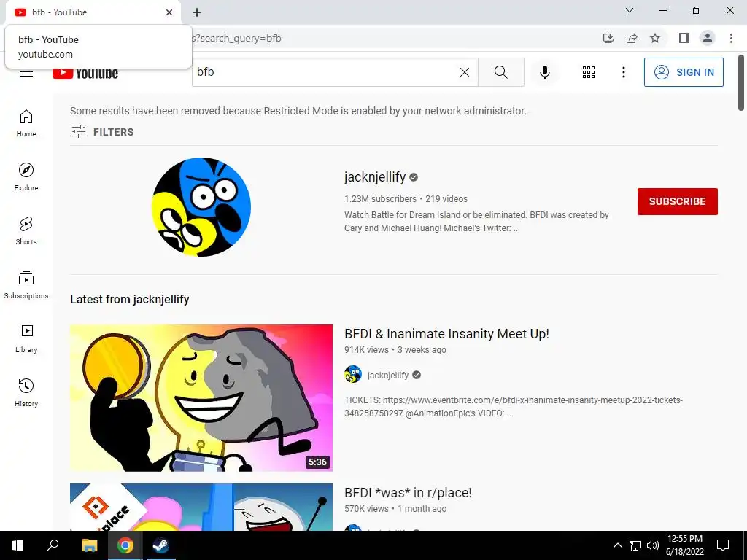Open video BFDI & Inanimate Insanity Meet Up!
Viewport: 747px width, 560px height.
click(446, 334)
